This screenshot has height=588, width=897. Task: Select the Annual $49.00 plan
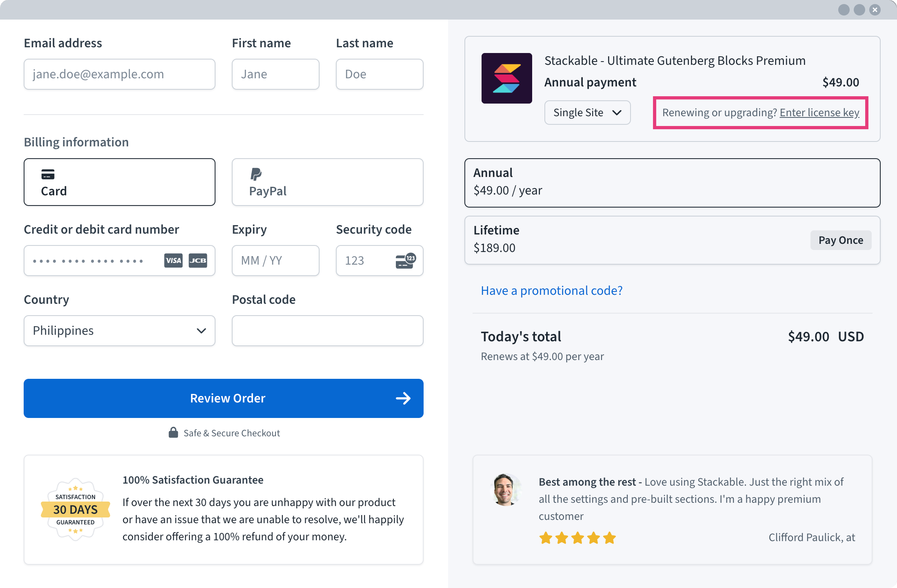pos(672,183)
